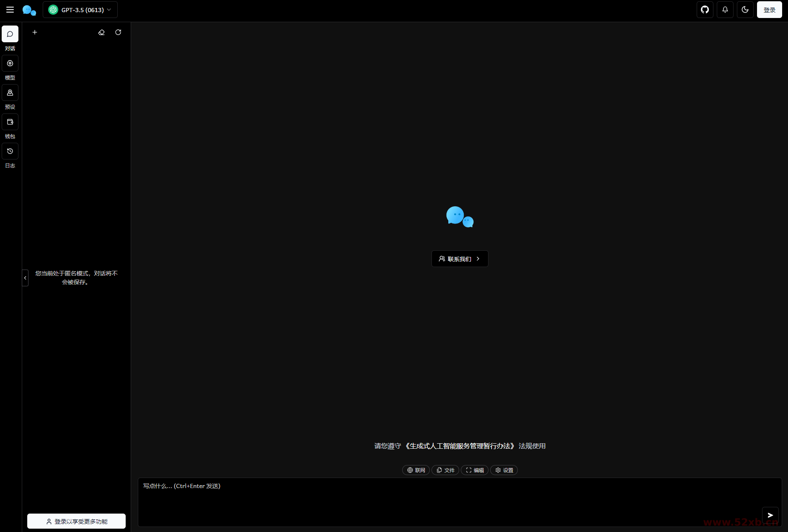Click the 登录 login button

coord(769,9)
